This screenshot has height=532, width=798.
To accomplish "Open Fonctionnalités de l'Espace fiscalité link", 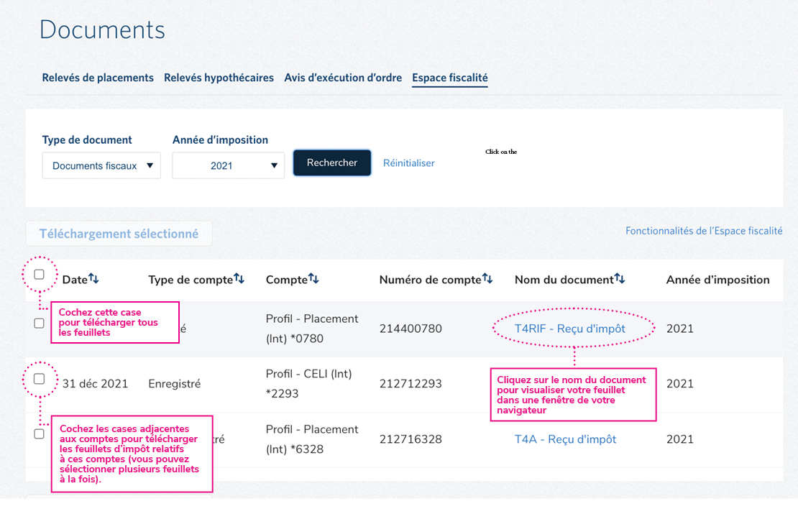I will 704,231.
